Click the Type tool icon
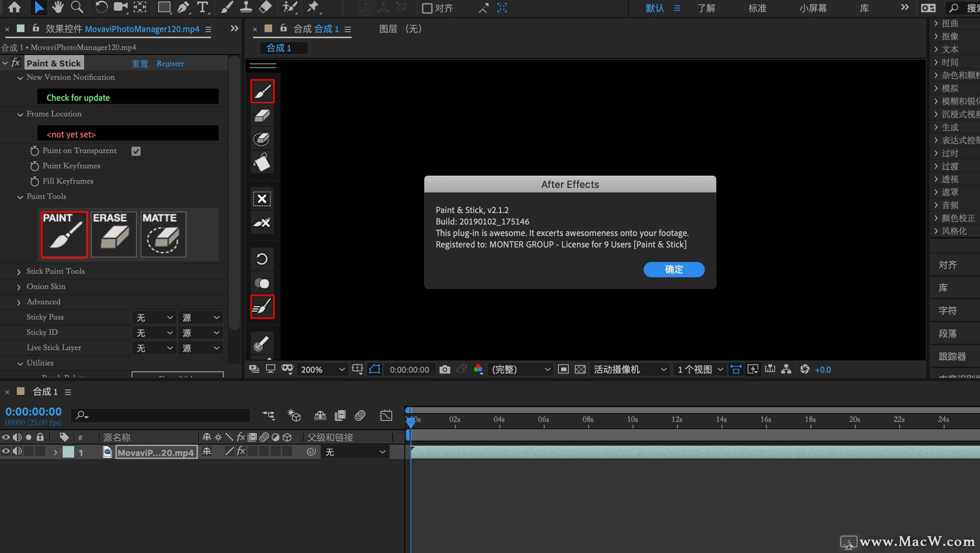Viewport: 980px width, 553px height. 203,7
